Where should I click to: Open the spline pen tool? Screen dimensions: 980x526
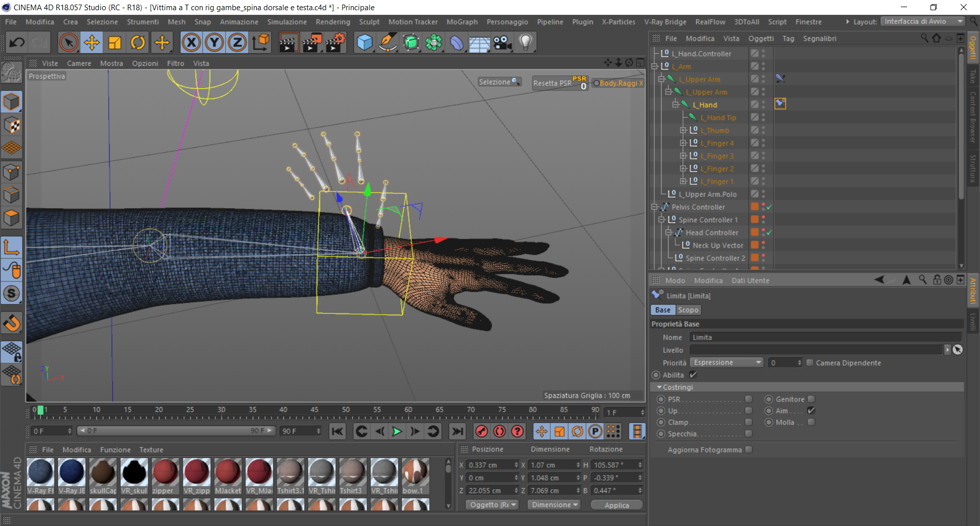tap(388, 42)
